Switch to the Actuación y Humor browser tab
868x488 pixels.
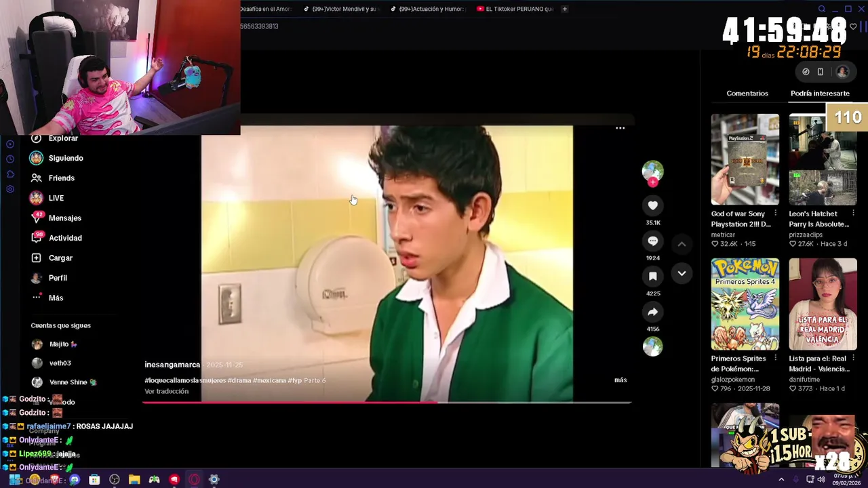pos(429,9)
